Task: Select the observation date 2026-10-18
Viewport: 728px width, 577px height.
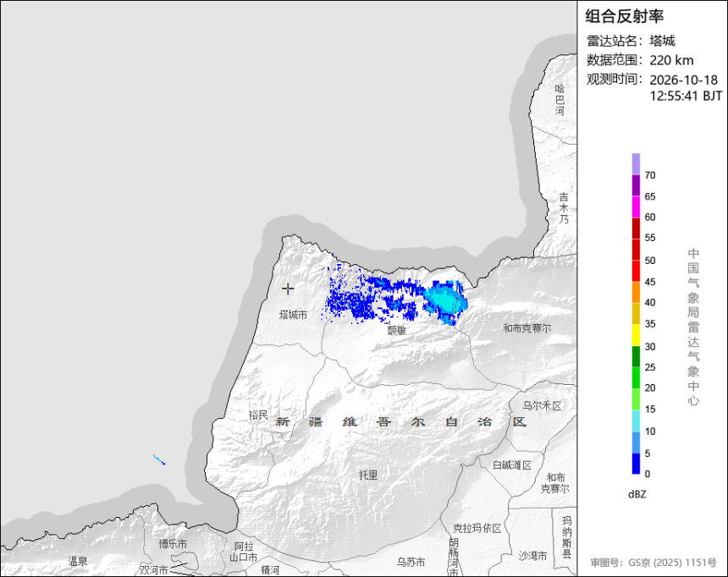Action: pyautogui.click(x=683, y=80)
